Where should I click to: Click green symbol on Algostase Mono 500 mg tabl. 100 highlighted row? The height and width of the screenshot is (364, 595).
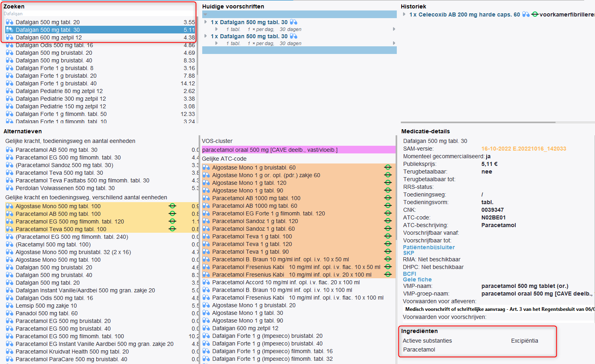coord(172,206)
